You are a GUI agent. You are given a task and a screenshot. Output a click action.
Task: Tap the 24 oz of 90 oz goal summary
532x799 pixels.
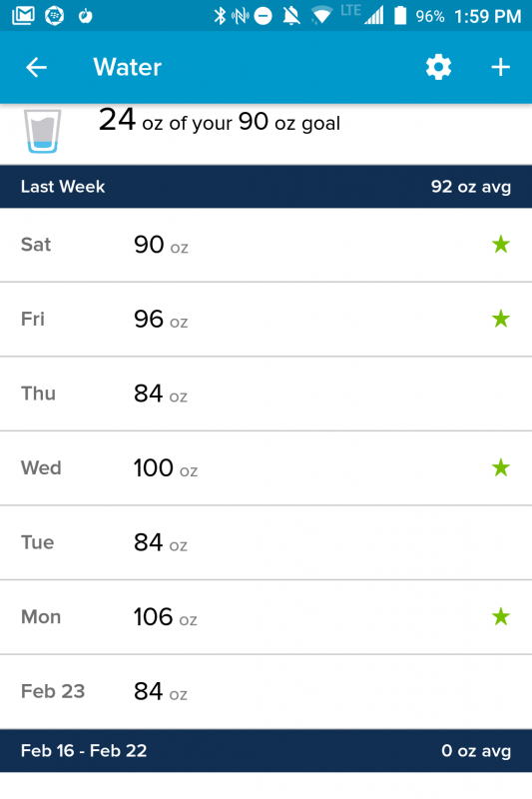pos(220,121)
